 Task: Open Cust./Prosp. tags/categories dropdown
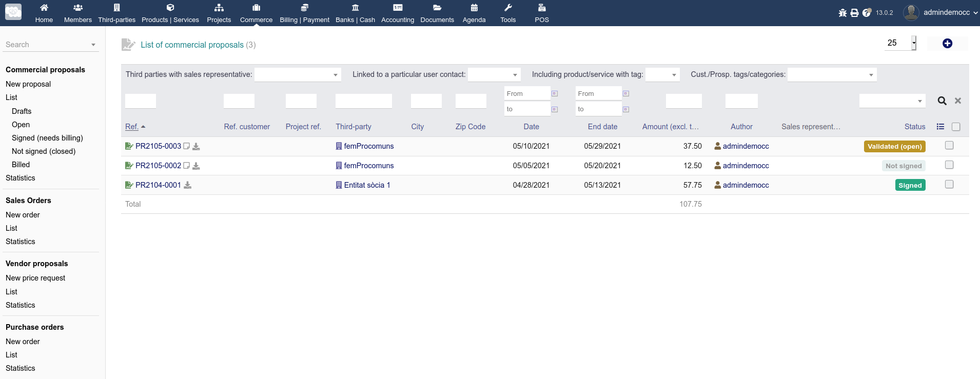click(832, 75)
